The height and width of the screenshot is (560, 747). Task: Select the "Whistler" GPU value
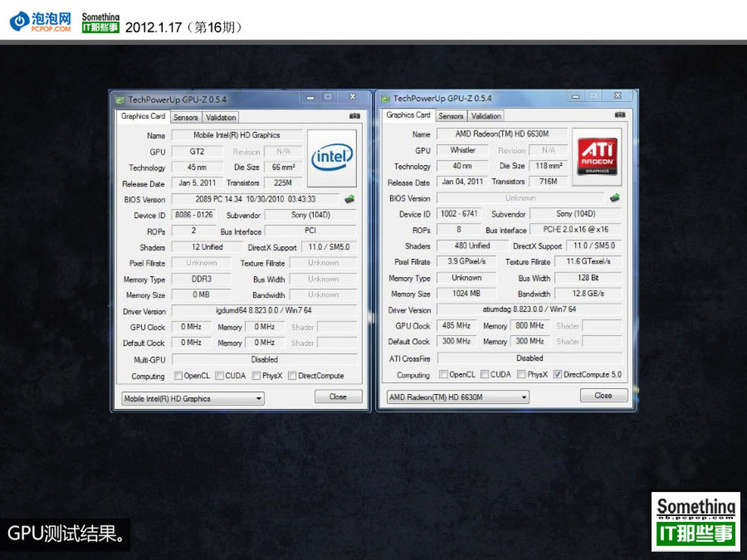(x=462, y=150)
